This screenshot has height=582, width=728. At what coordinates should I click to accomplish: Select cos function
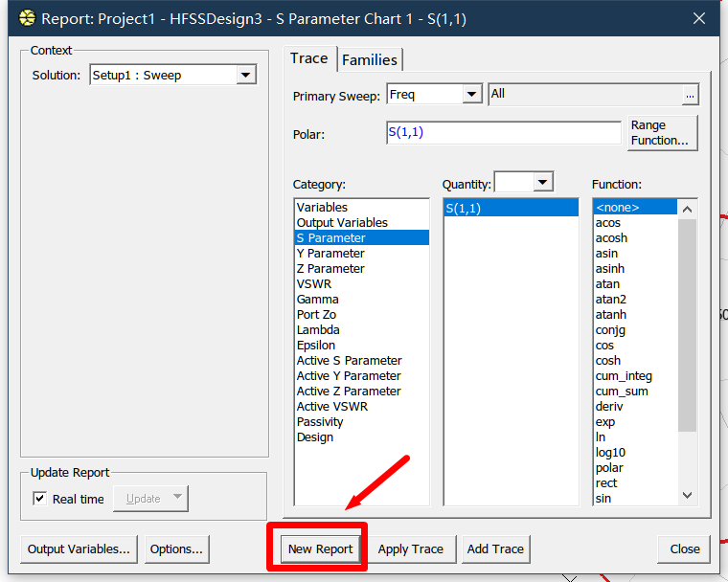pyautogui.click(x=635, y=345)
